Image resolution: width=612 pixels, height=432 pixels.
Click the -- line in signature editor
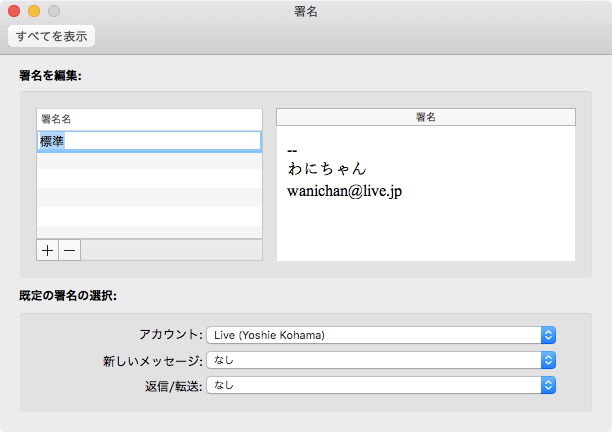pyautogui.click(x=292, y=151)
